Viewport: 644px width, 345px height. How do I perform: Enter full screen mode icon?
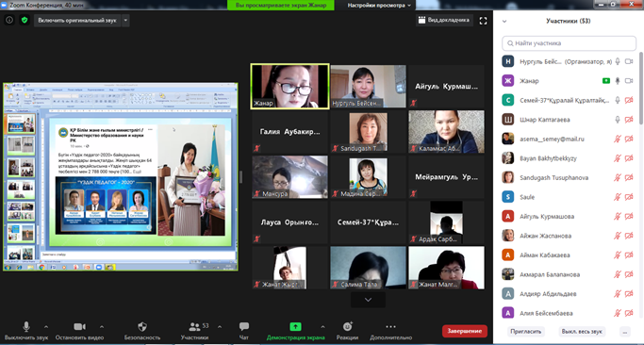pyautogui.click(x=484, y=21)
